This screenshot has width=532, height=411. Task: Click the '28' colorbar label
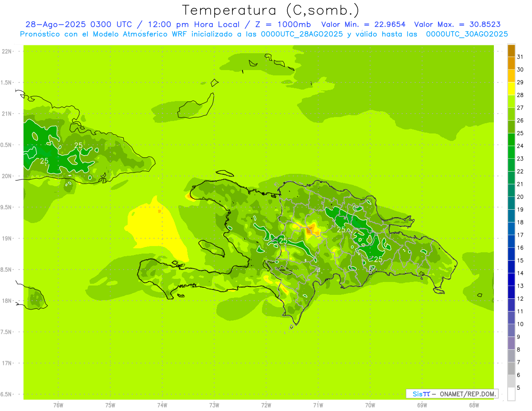520,95
